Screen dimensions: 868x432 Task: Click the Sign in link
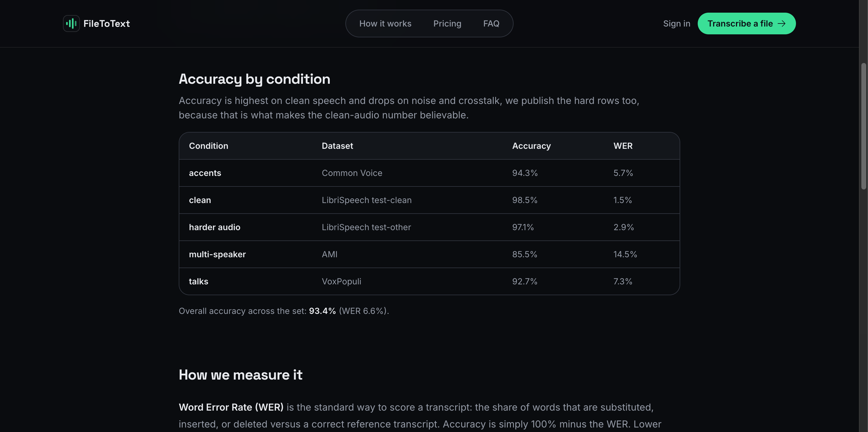point(677,23)
